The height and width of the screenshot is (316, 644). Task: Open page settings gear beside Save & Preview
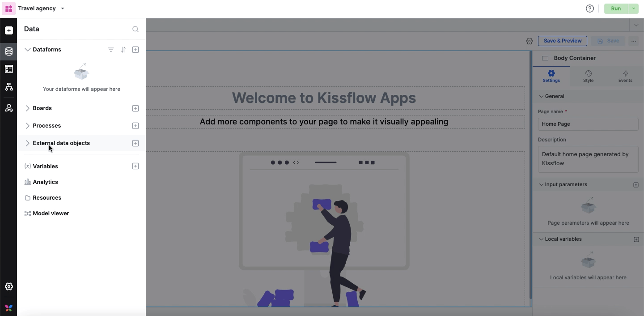coord(530,41)
